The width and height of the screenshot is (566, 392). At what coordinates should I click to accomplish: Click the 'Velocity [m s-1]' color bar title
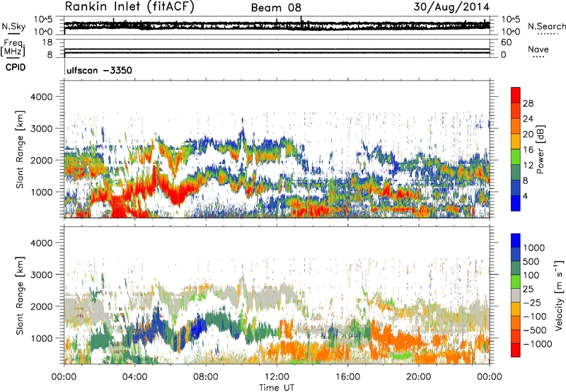click(559, 295)
